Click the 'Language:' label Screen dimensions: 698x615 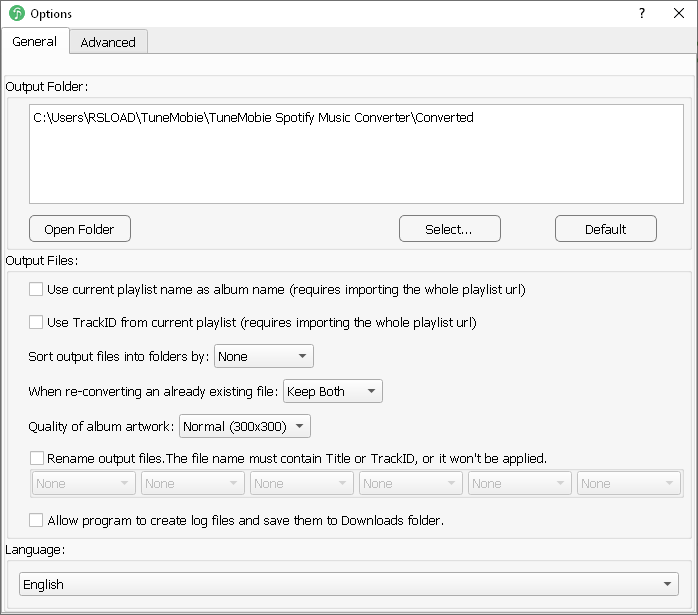click(35, 550)
